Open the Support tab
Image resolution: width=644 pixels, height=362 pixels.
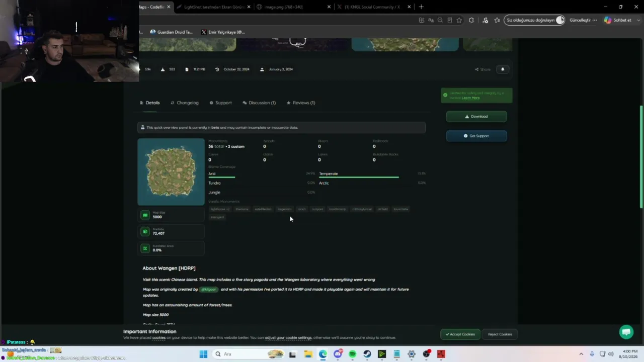220,103
